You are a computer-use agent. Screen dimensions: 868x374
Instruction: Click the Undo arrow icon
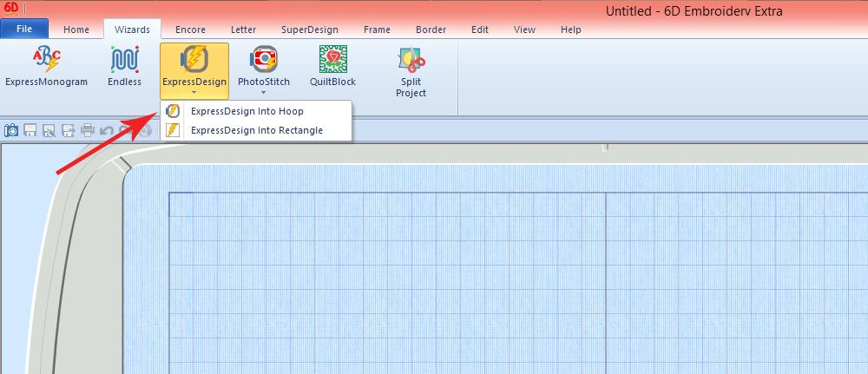click(x=106, y=131)
